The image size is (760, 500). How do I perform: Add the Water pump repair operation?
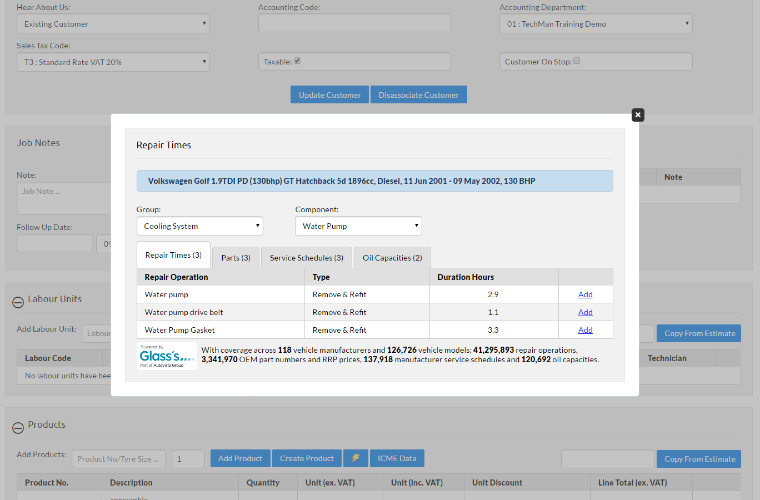(x=585, y=295)
